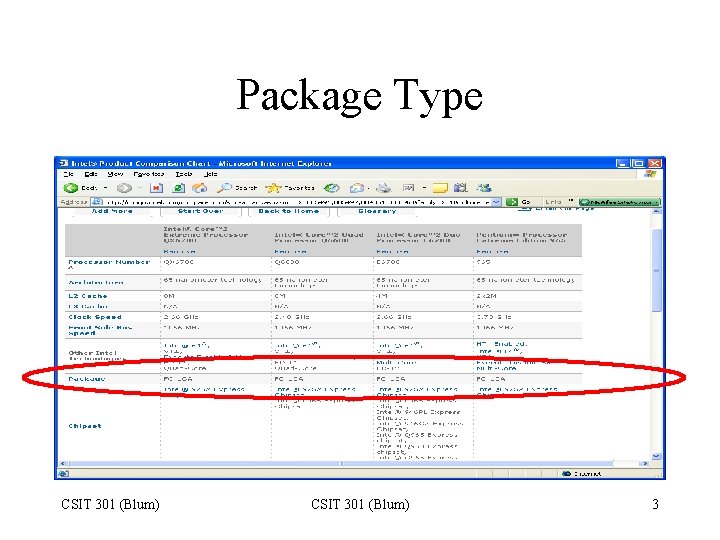Image resolution: width=720 pixels, height=540 pixels.
Task: Click the Glossary button
Action: 377,211
